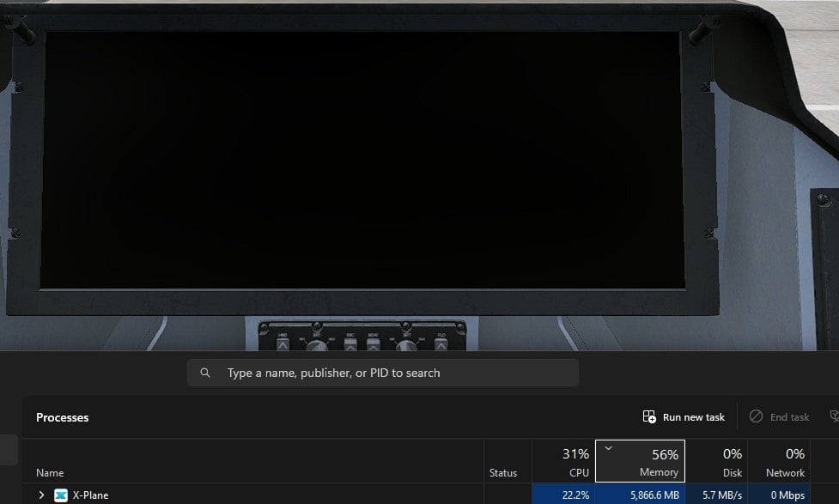Screen dimensions: 839x504
Task: Sort processes by CPU column header
Action: point(562,462)
